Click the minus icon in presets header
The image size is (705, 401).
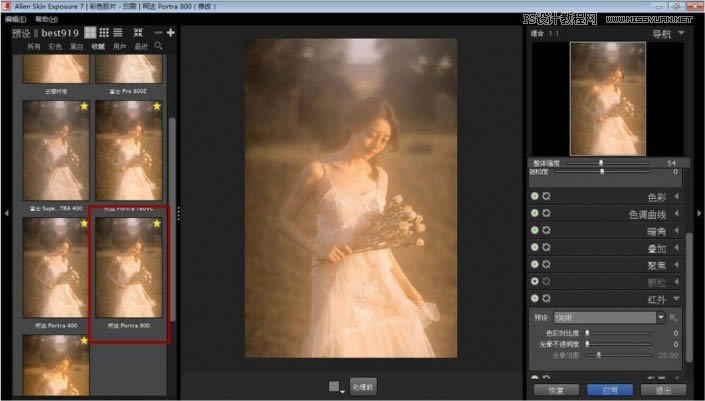point(156,33)
